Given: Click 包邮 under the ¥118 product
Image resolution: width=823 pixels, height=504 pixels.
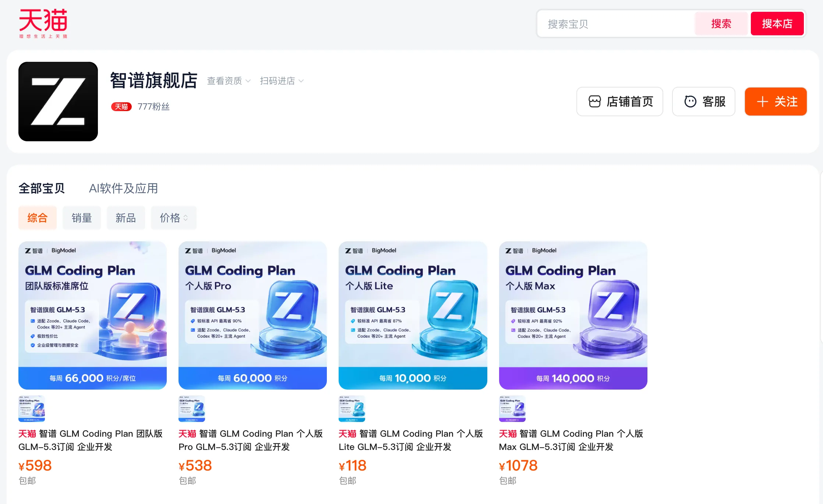Looking at the screenshot, I should coord(347,481).
